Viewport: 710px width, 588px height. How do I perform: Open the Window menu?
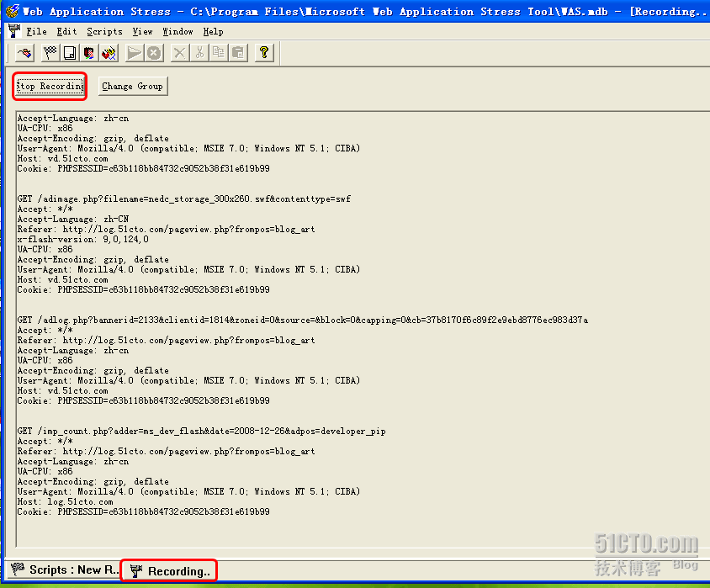click(x=177, y=32)
